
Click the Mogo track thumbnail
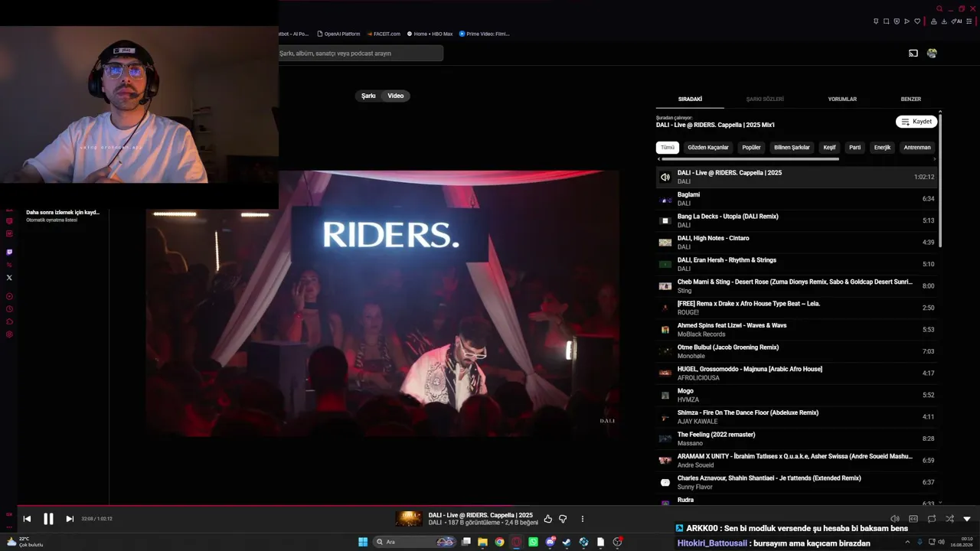[x=665, y=395]
